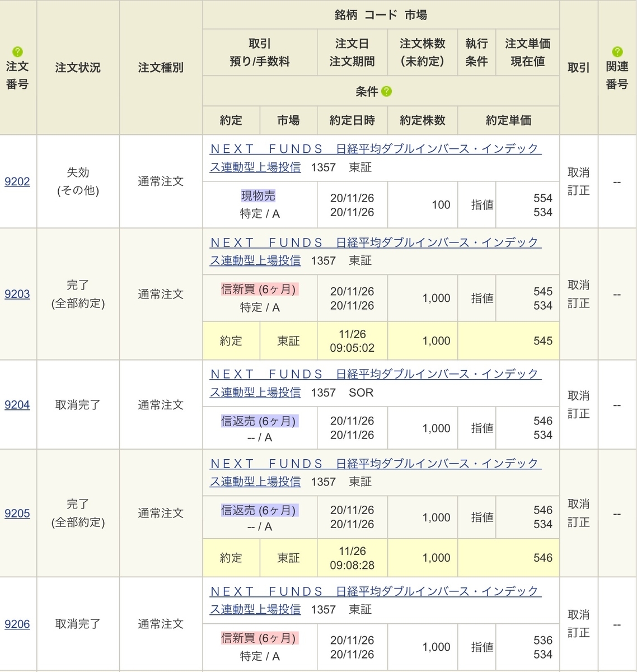Open NEXT FUNDS fund link in order 9205
Image resolution: width=637 pixels, height=672 pixels.
pyautogui.click(x=375, y=473)
